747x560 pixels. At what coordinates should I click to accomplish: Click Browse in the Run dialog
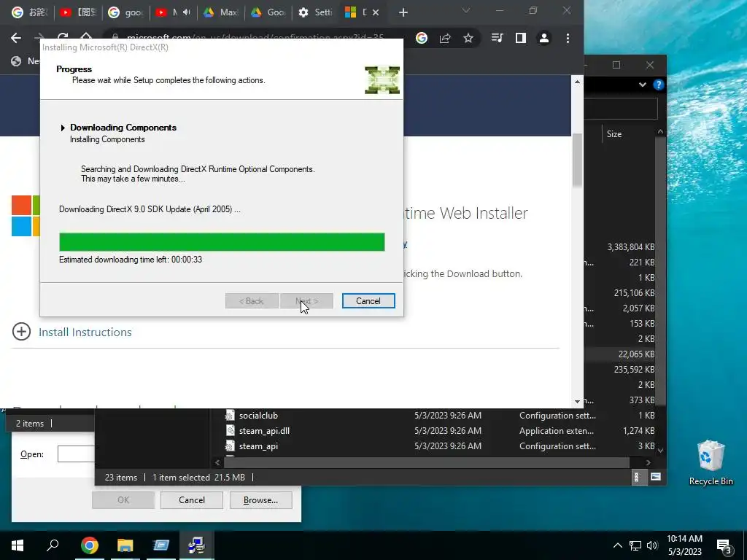260,500
